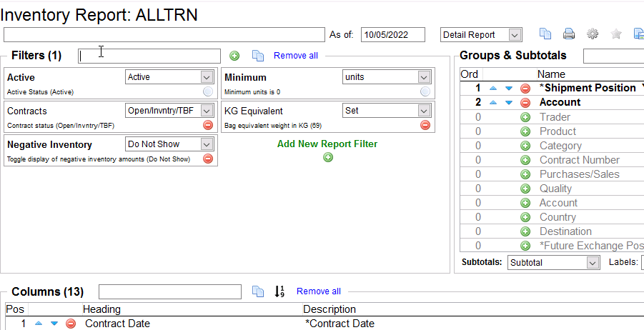644x330 pixels.
Task: Click the Name header in Groups table
Action: click(552, 74)
